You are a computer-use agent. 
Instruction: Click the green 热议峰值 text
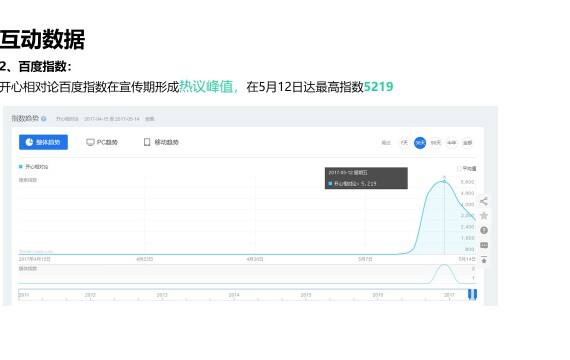pos(206,87)
